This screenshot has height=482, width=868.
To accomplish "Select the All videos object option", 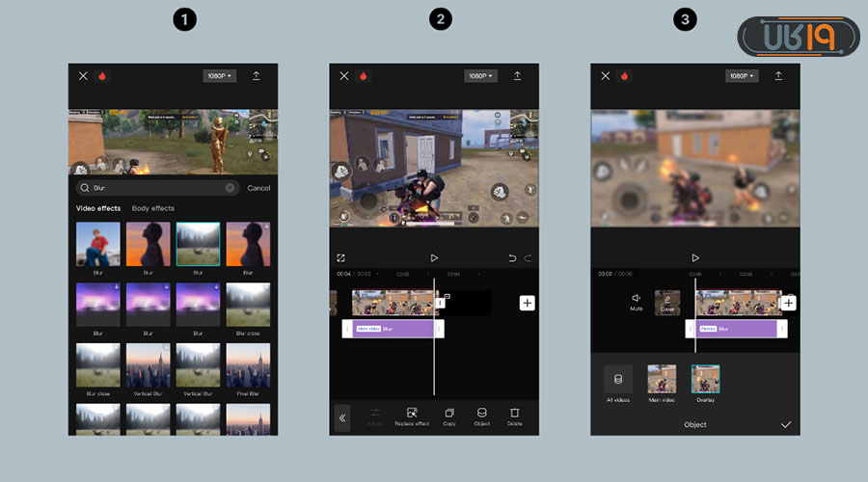I will tap(618, 380).
